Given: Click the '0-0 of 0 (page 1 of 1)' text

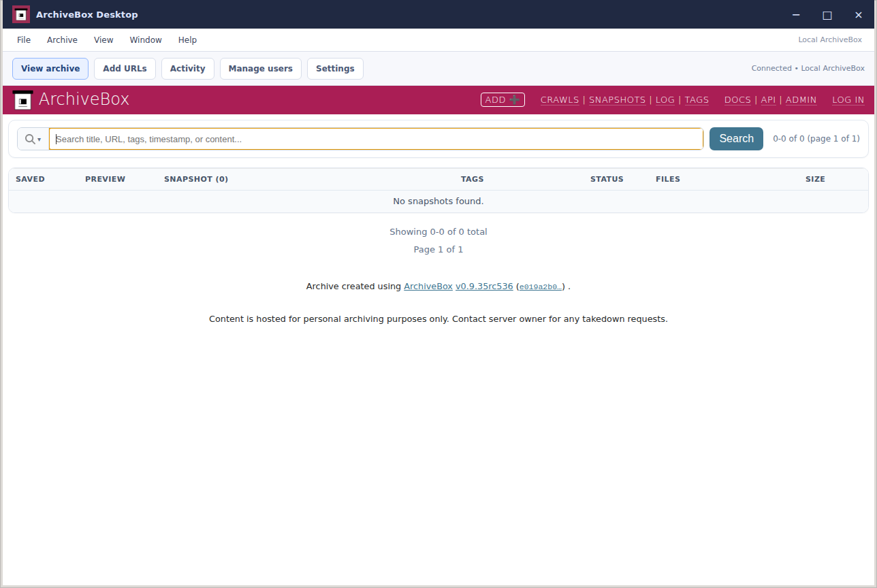Looking at the screenshot, I should click(816, 139).
